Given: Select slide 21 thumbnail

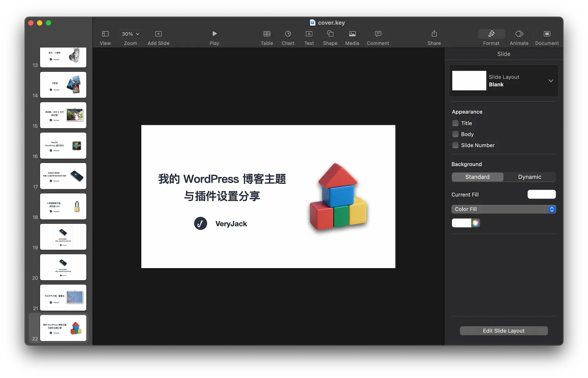Looking at the screenshot, I should pos(63,297).
